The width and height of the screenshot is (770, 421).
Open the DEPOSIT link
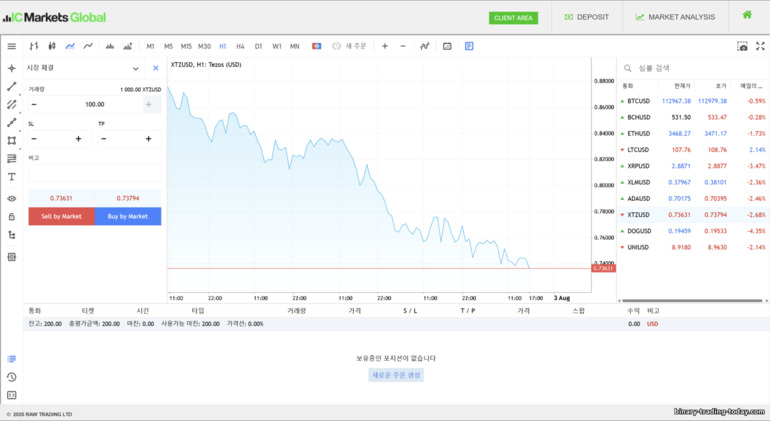click(x=587, y=17)
